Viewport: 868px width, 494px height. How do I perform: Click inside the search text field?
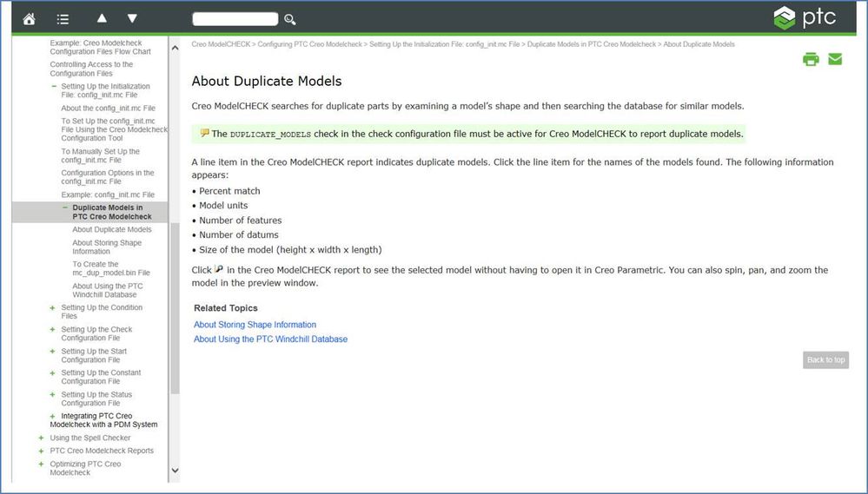pyautogui.click(x=235, y=19)
